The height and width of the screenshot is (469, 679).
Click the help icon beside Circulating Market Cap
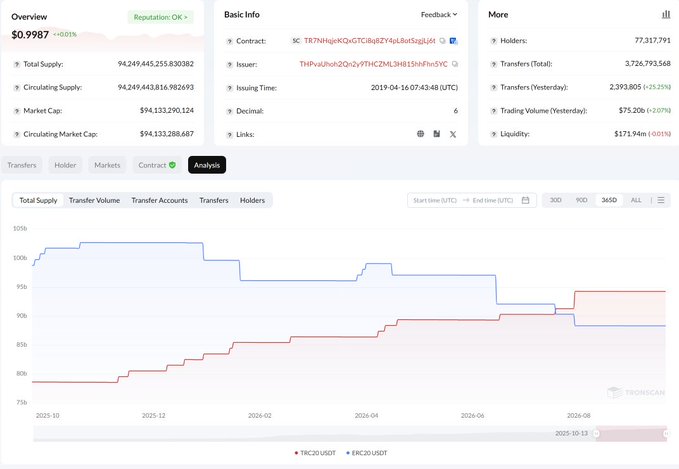(x=16, y=135)
